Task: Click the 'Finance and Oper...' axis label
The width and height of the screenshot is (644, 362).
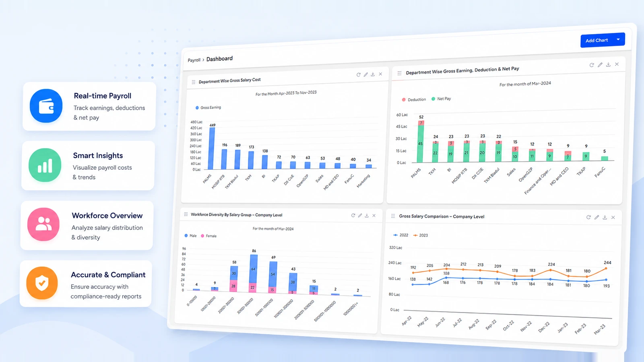Action: coord(538,181)
